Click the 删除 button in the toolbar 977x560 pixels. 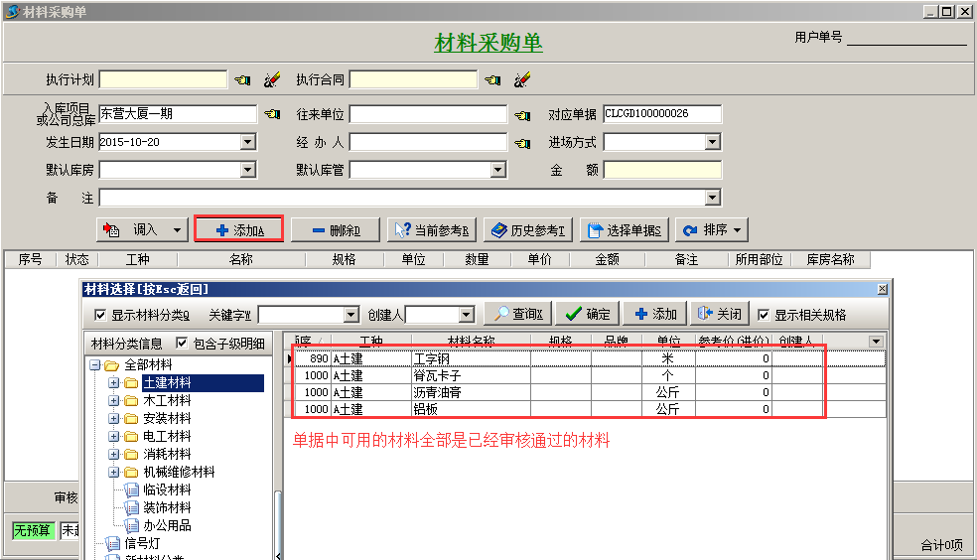(x=335, y=230)
